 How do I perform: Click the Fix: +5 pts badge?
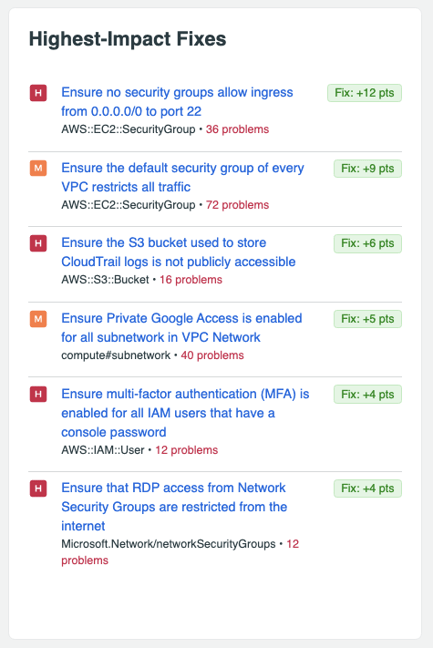[x=368, y=319]
